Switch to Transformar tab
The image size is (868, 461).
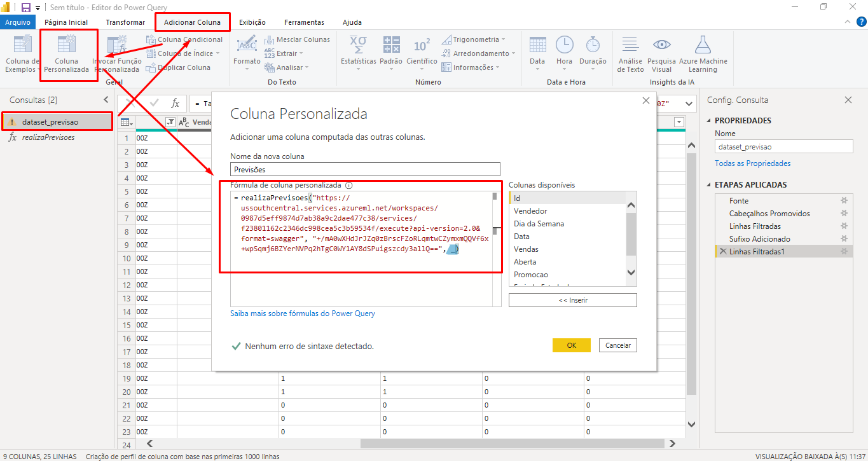pyautogui.click(x=125, y=22)
